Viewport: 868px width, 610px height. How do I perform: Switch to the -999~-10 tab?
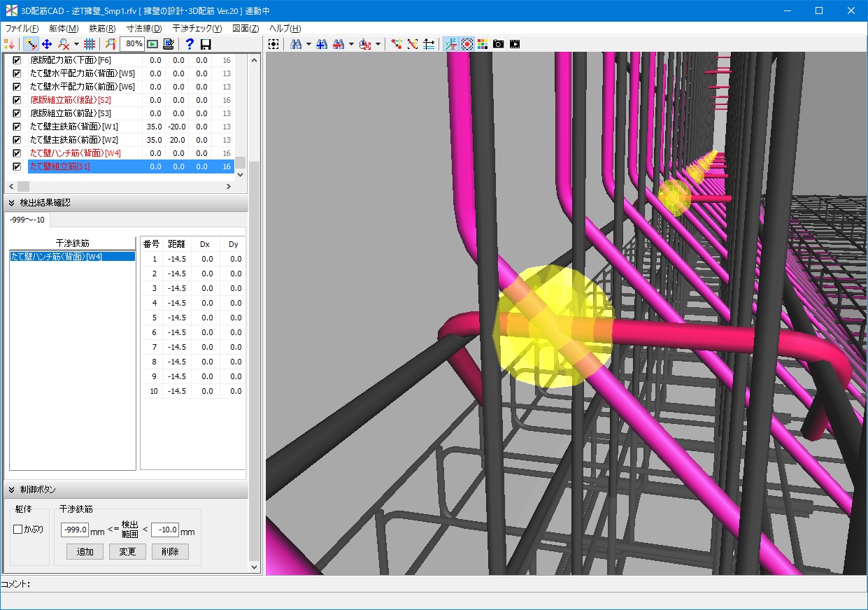[x=27, y=220]
